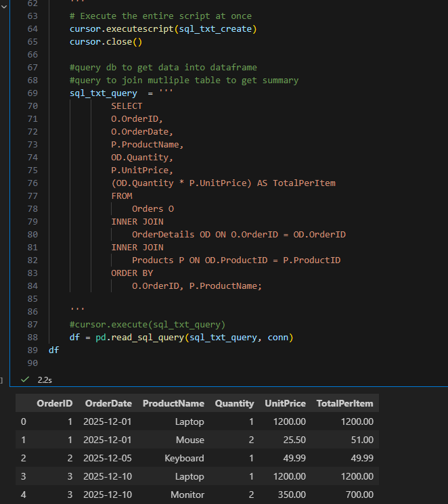Click the commented cursor.execute line
This screenshot has height=504, width=448.
147,324
